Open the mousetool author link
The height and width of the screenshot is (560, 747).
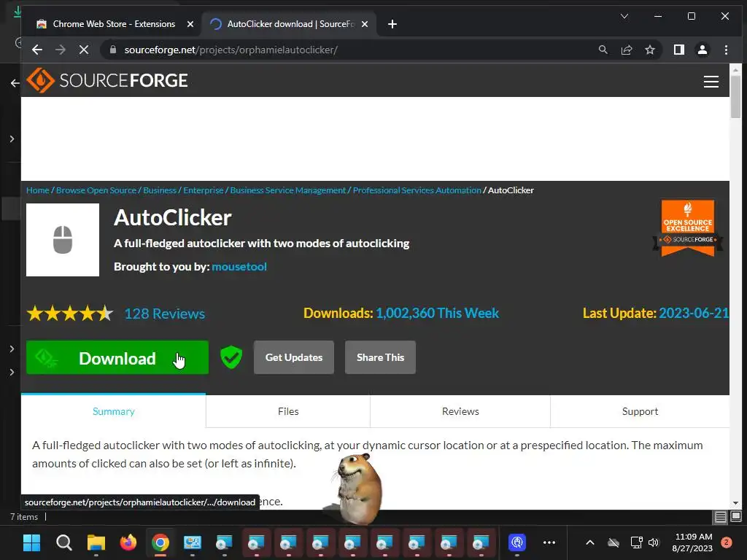(x=239, y=267)
